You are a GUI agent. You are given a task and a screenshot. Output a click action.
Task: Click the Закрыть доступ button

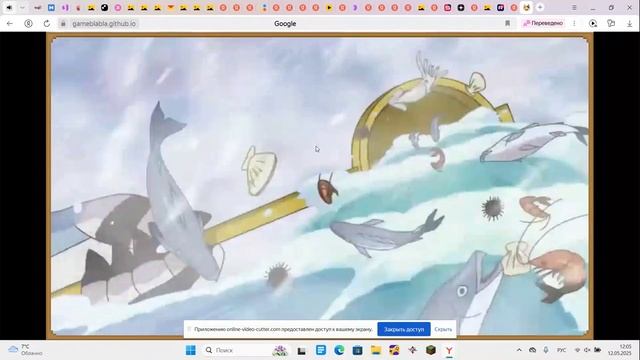click(x=404, y=329)
